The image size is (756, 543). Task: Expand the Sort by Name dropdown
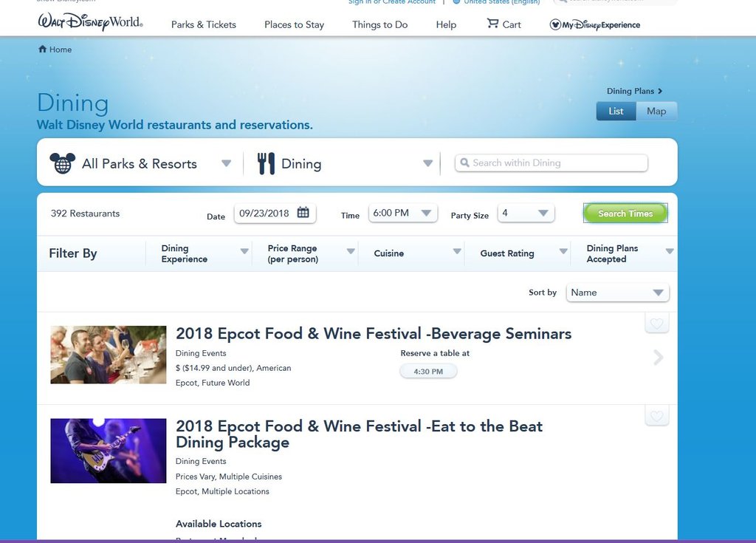tap(617, 293)
